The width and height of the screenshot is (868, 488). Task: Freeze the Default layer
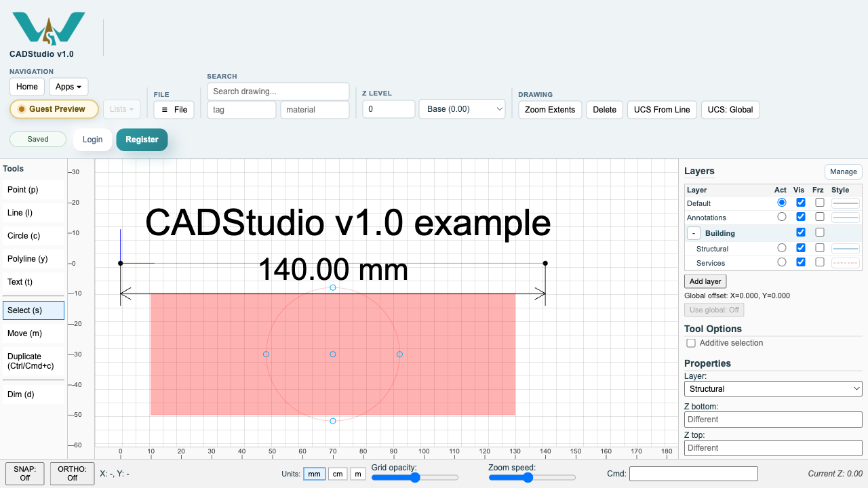pos(820,203)
